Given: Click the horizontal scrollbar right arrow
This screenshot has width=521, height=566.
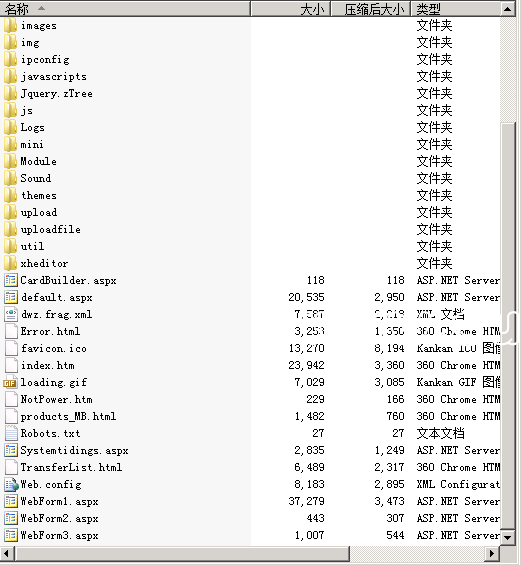Looking at the screenshot, I should pos(491,553).
